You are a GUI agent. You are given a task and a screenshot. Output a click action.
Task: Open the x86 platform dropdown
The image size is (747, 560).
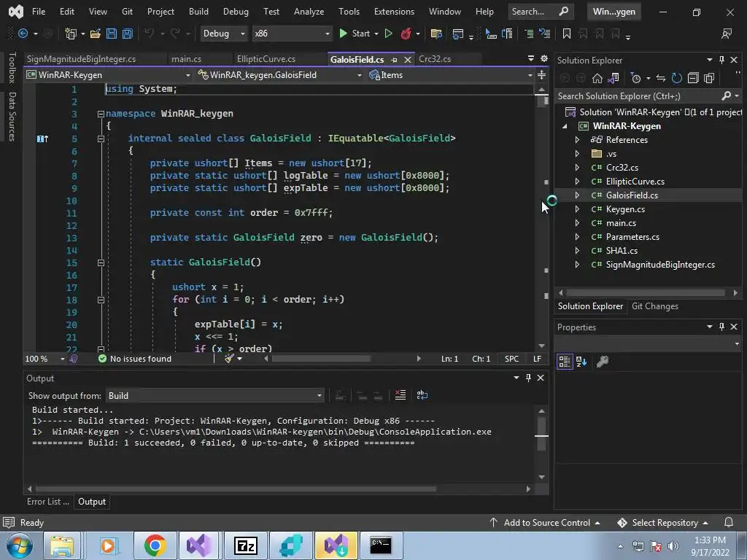(x=327, y=34)
